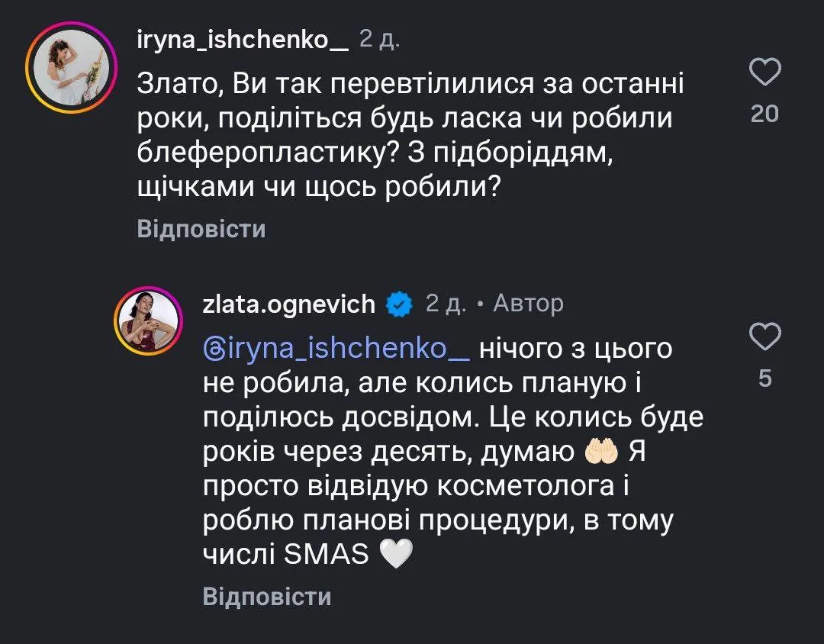
Task: Click the blue verified badge beside zlata.ognevich
Action: [x=400, y=304]
